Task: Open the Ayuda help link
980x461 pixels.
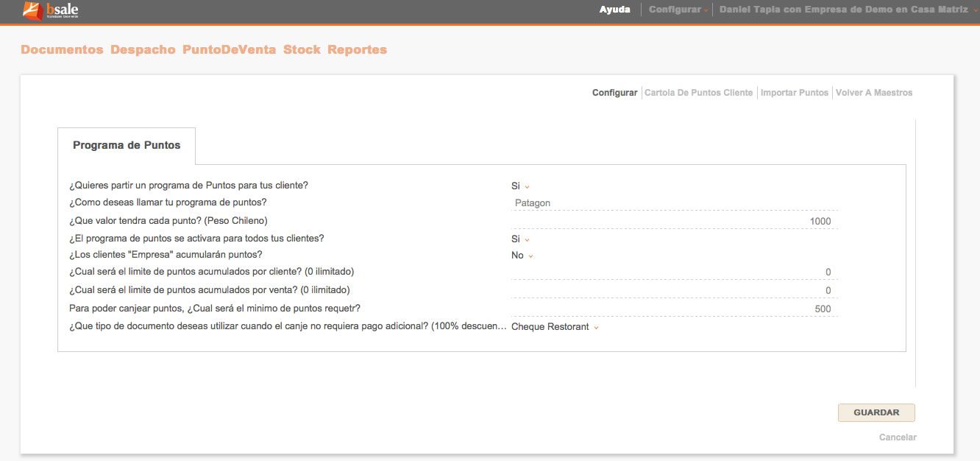Action: pyautogui.click(x=614, y=10)
